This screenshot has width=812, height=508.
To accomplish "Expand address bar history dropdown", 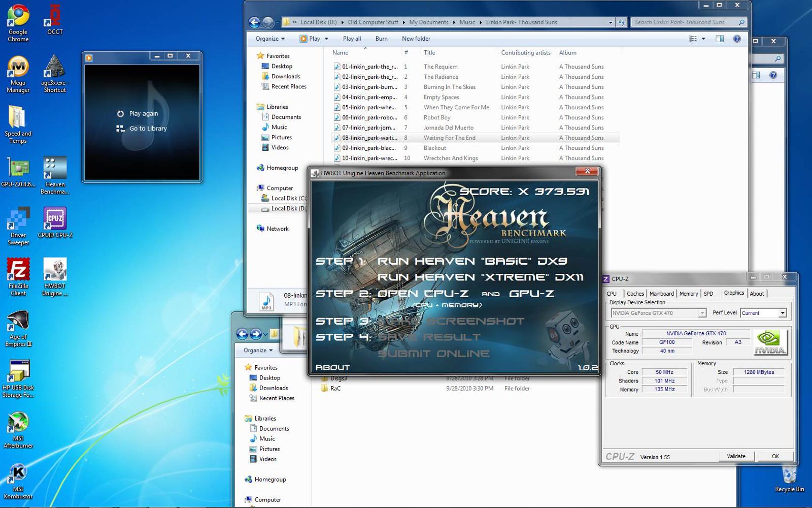I will tap(611, 22).
